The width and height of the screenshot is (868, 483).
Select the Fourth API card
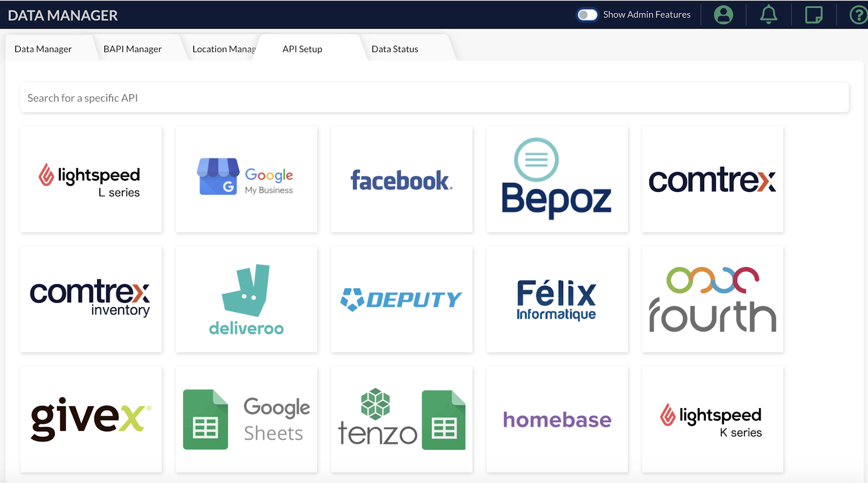(712, 300)
